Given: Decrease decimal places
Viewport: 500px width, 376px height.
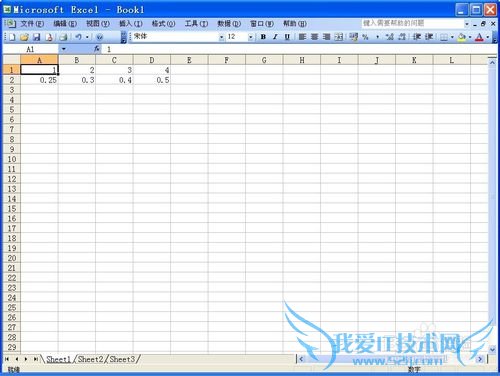Looking at the screenshot, I should tap(402, 37).
